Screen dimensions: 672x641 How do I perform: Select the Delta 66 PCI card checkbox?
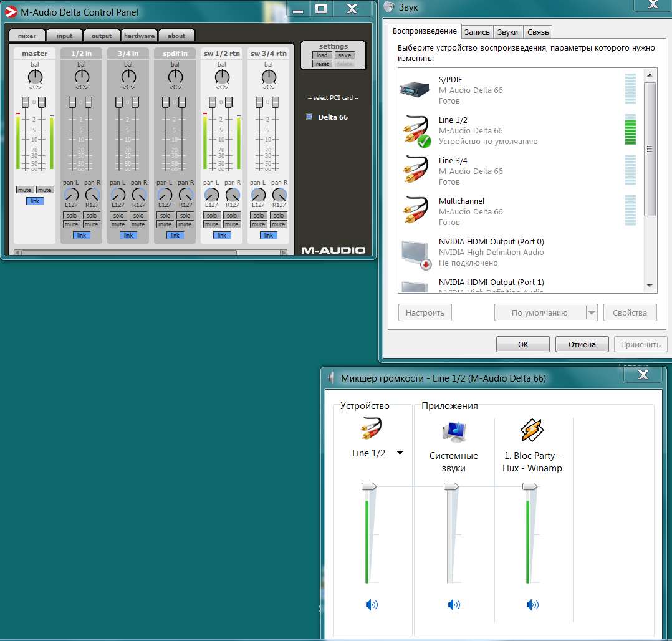pyautogui.click(x=309, y=117)
